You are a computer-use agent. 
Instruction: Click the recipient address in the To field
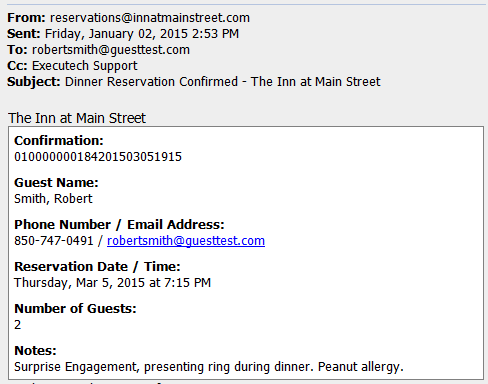111,50
